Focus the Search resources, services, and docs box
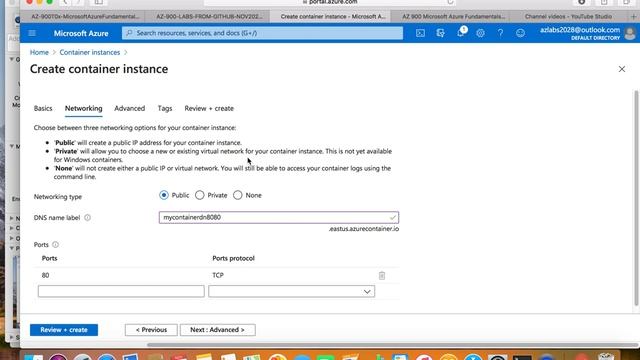 (262, 33)
